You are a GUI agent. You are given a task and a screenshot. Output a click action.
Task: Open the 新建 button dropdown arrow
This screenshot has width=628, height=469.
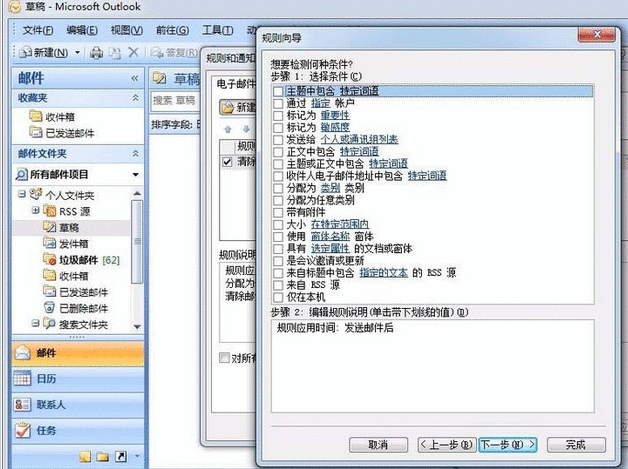click(78, 52)
